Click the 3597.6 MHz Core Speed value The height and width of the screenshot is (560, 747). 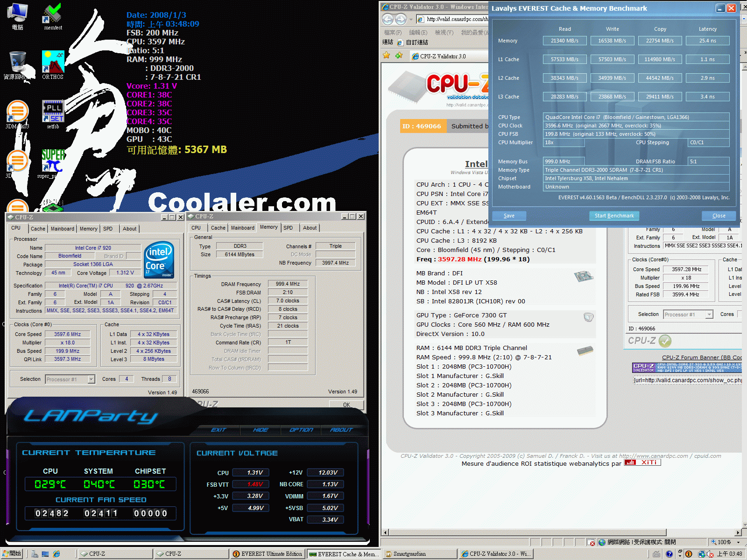tap(67, 334)
